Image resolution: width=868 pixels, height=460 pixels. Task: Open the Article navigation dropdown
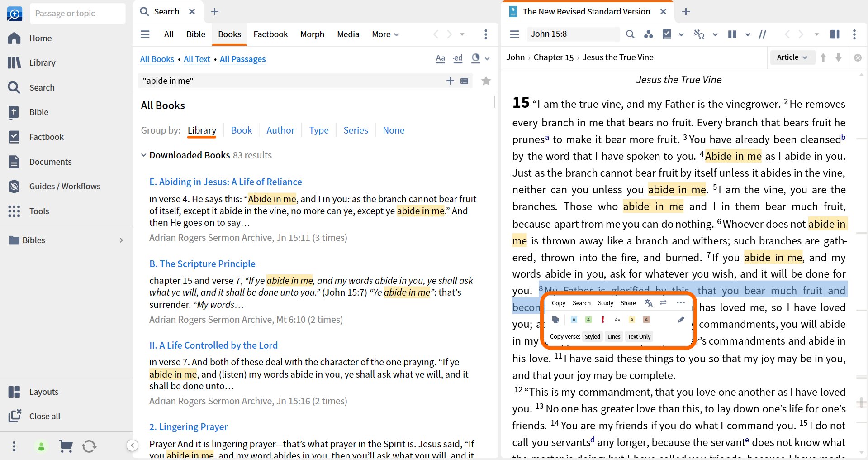(x=792, y=57)
